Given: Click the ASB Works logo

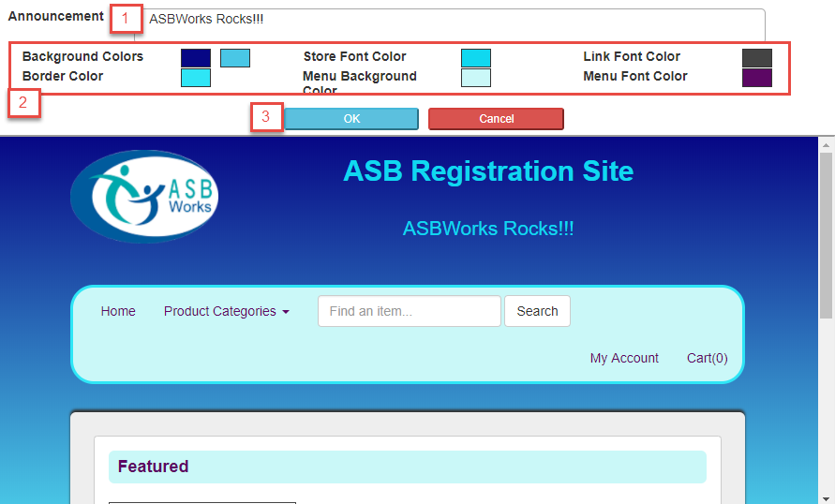Looking at the screenshot, I should [x=144, y=197].
